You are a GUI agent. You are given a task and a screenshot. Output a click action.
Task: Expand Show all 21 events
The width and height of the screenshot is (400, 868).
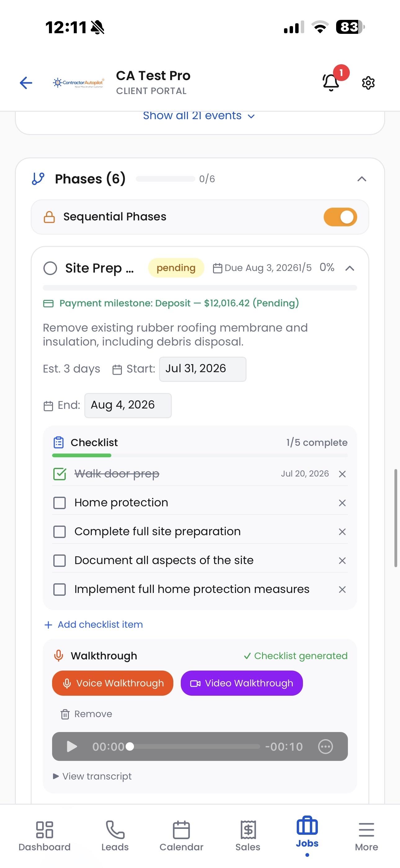point(199,115)
